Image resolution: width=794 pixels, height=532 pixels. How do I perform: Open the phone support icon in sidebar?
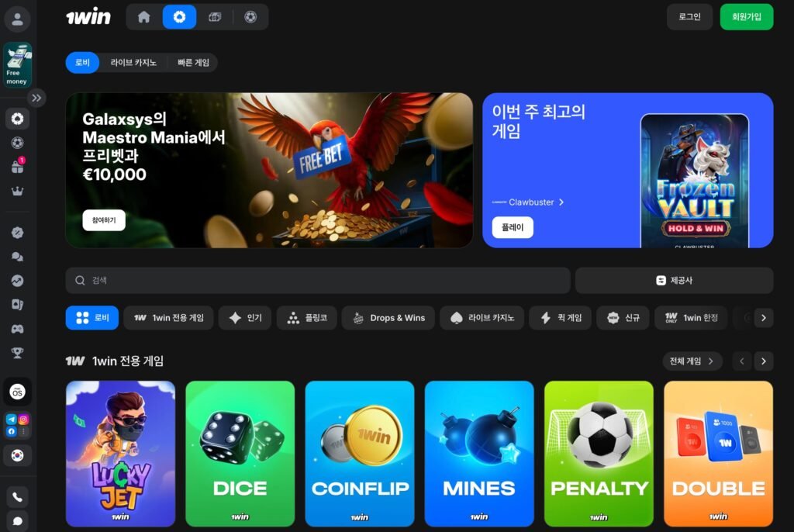(17, 496)
